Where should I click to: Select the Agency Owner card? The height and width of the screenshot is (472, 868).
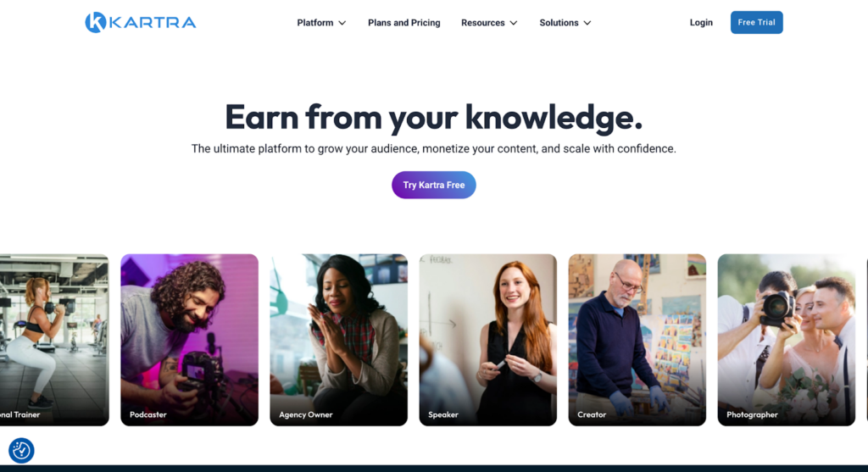click(x=339, y=340)
